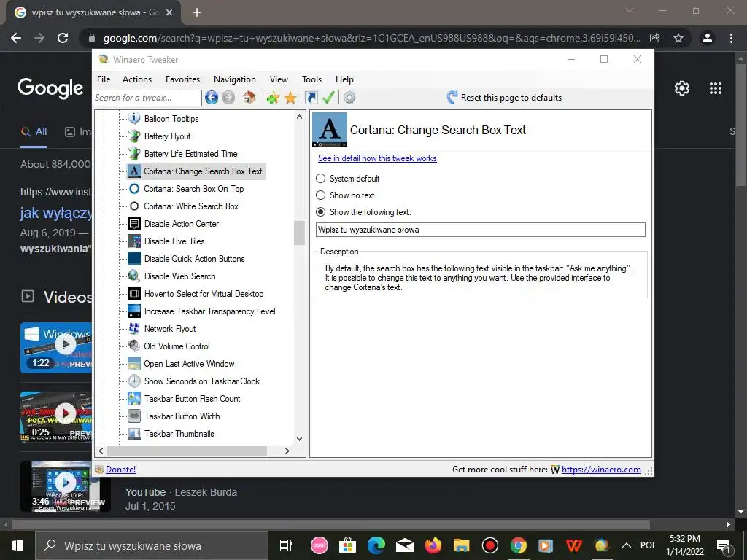Open the Favorites menu
This screenshot has width=747, height=560.
coord(183,79)
